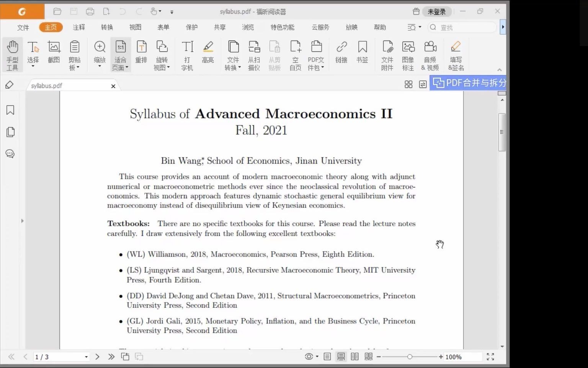Switch to the Protect (保护) tab
588x368 pixels.
point(192,27)
